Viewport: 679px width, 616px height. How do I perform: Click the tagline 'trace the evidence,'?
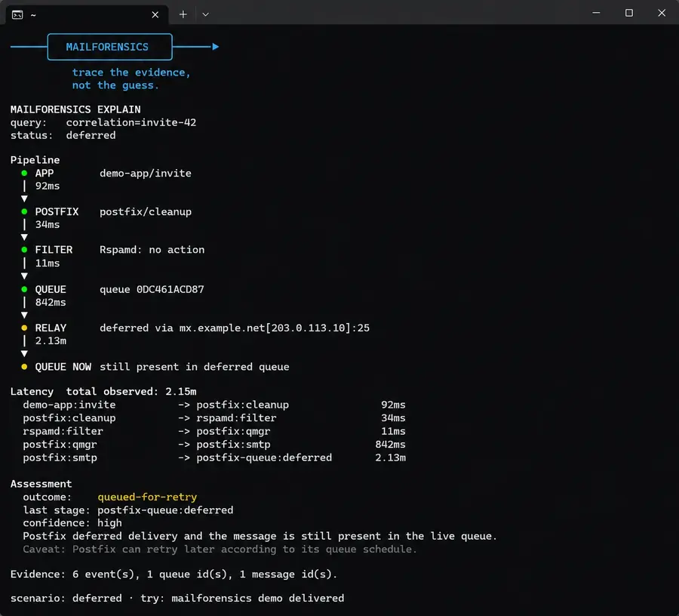coord(131,72)
